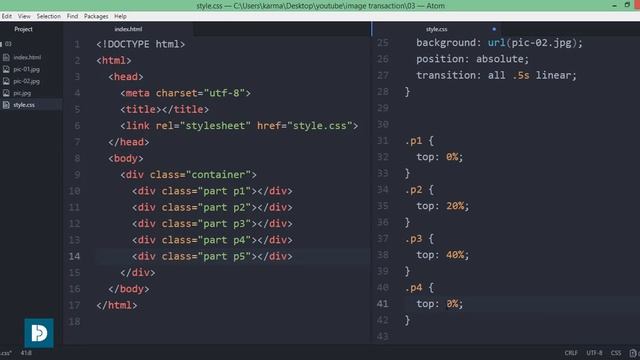
Task: Open the Find menu
Action: point(72,16)
